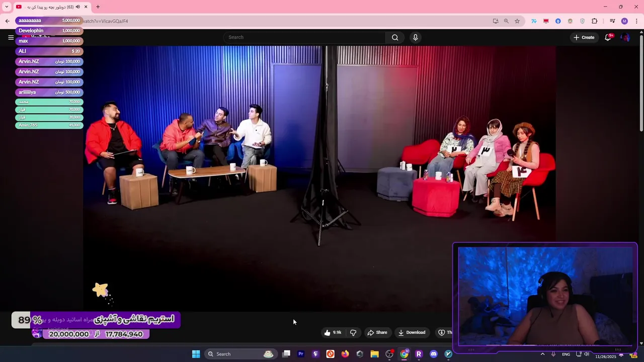Click the ariiiiiiya 500,000 donor entry
This screenshot has height=362, width=644.
point(49,92)
